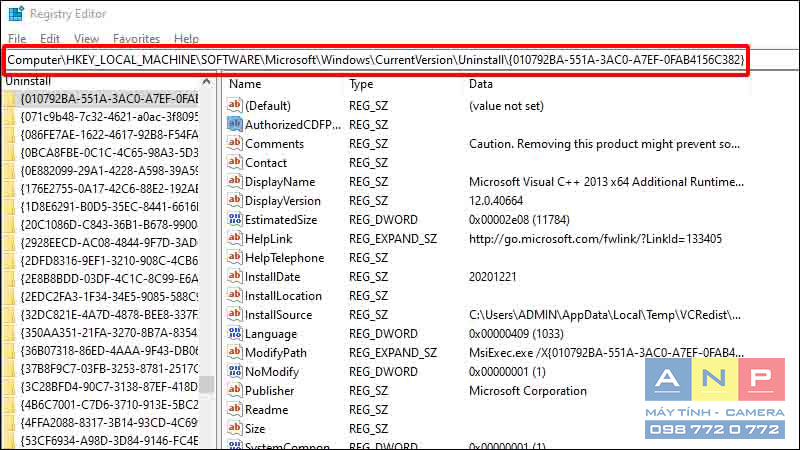
Task: Select the {350AA351-21FA-3270 key
Action: [x=109, y=333]
